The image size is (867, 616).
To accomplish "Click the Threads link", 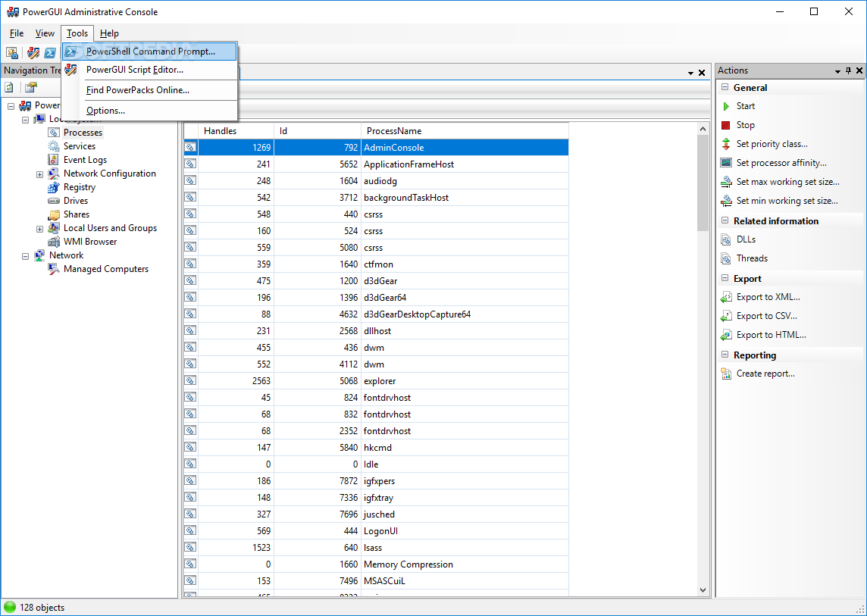I will (752, 258).
